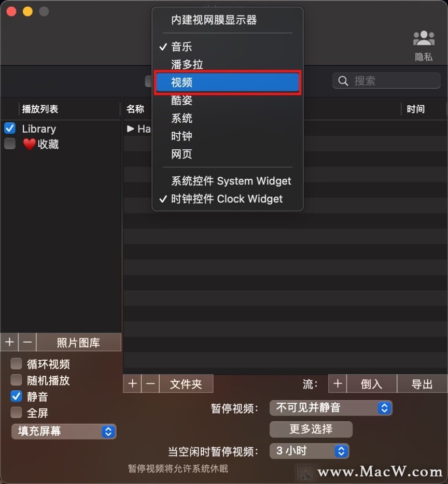Expand the 3 小时 idle time dropdown
Screen dimensions: 448x484
pyautogui.click(x=309, y=451)
